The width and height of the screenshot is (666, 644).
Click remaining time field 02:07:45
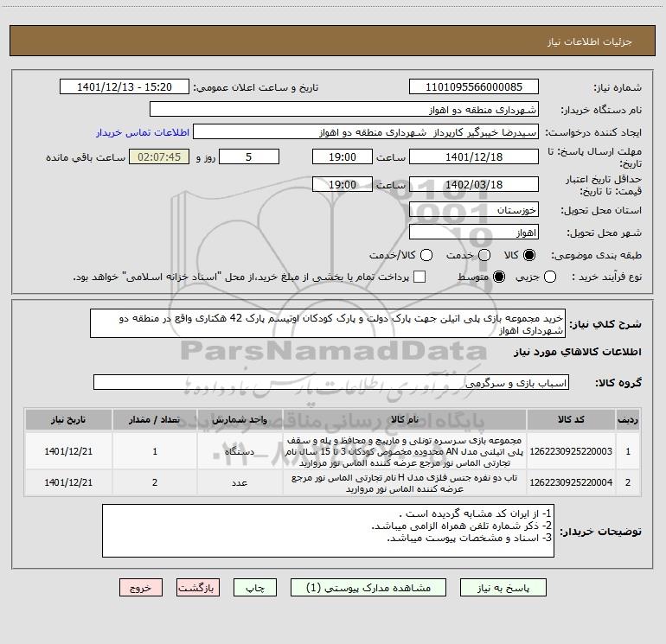[159, 156]
